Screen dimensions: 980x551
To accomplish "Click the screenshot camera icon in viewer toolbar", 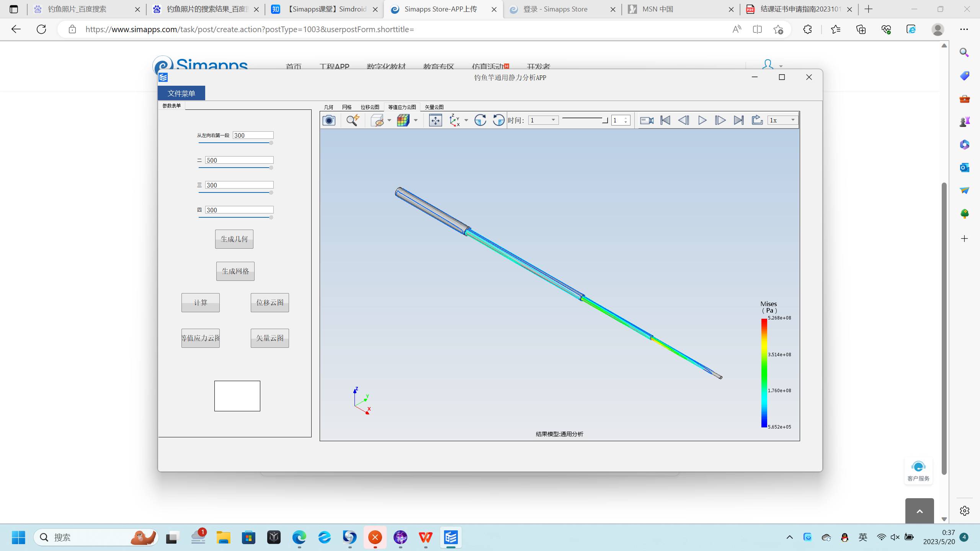I will pyautogui.click(x=329, y=120).
